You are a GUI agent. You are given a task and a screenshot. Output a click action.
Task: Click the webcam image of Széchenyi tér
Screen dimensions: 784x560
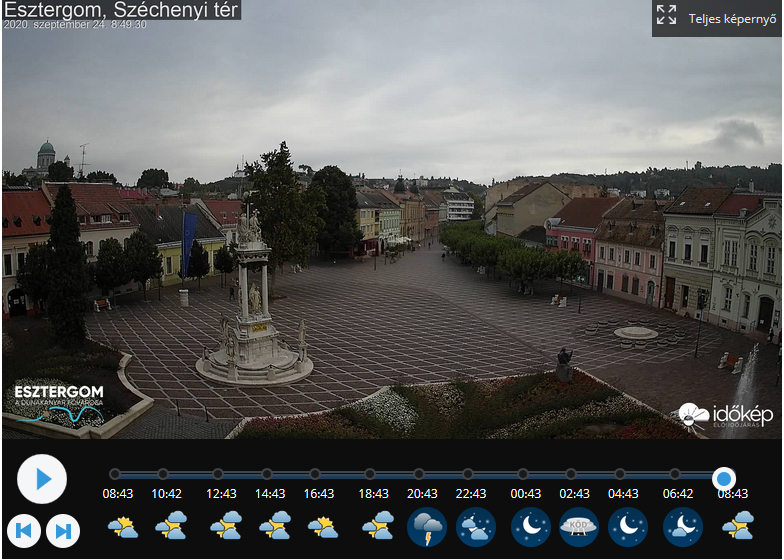(x=392, y=220)
